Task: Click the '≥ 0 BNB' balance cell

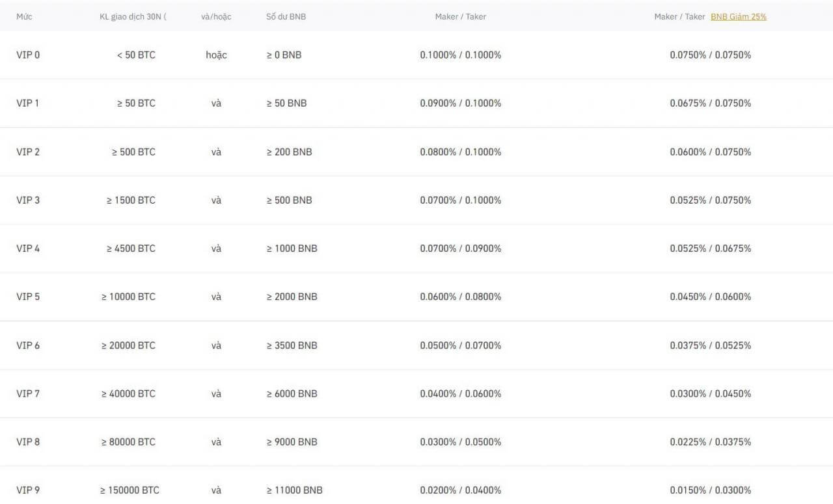Action: (284, 55)
